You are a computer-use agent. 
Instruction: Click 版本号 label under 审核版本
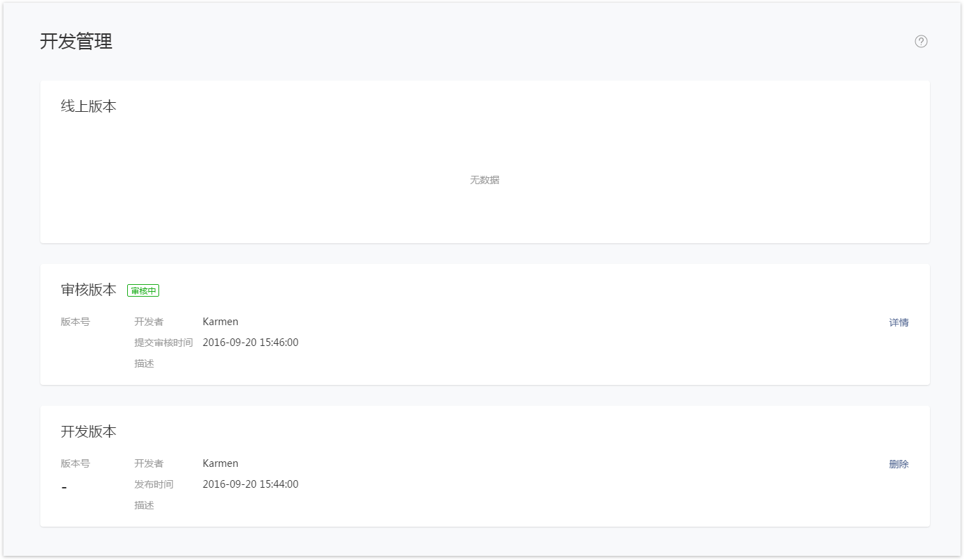click(x=75, y=322)
